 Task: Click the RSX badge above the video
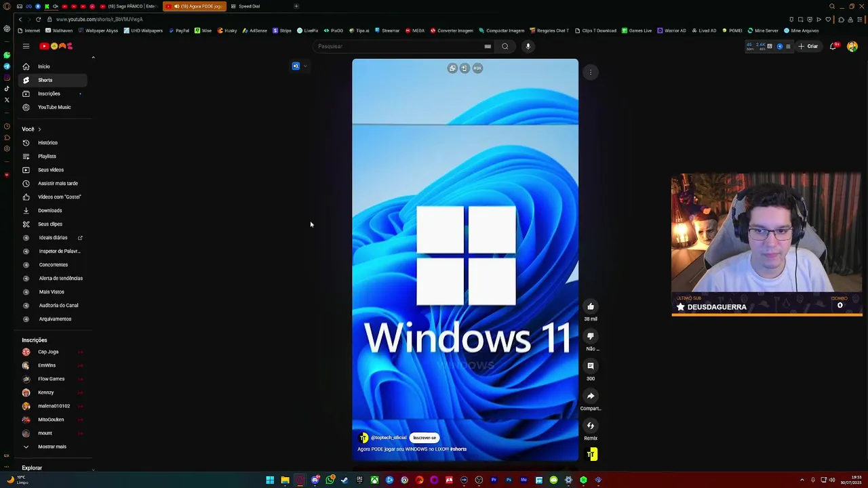point(477,68)
